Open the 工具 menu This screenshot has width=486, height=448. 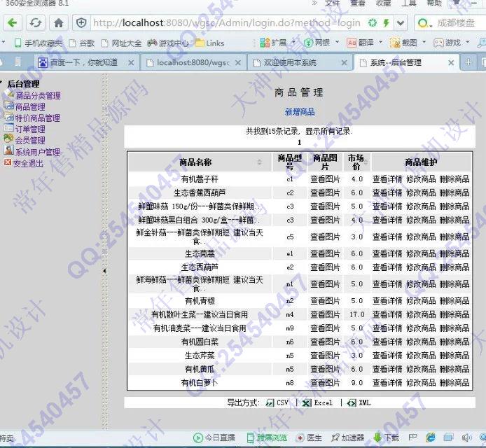click(x=408, y=3)
